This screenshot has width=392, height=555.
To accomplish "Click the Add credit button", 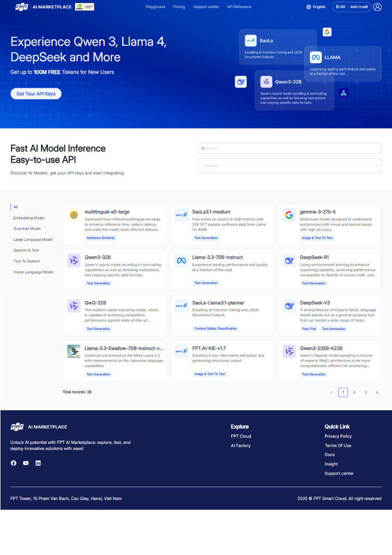I will [359, 7].
